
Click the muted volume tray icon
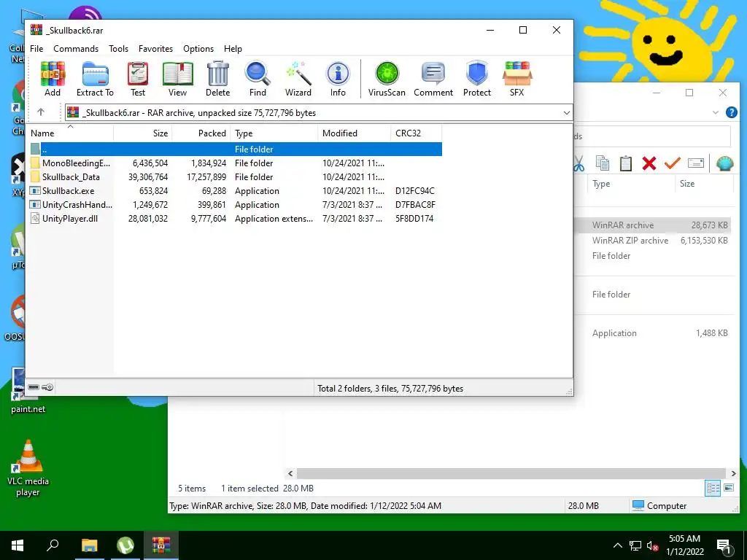click(x=652, y=545)
